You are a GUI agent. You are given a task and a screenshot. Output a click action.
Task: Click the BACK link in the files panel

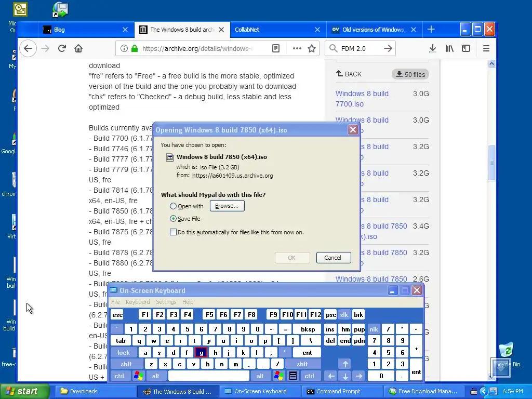349,74
